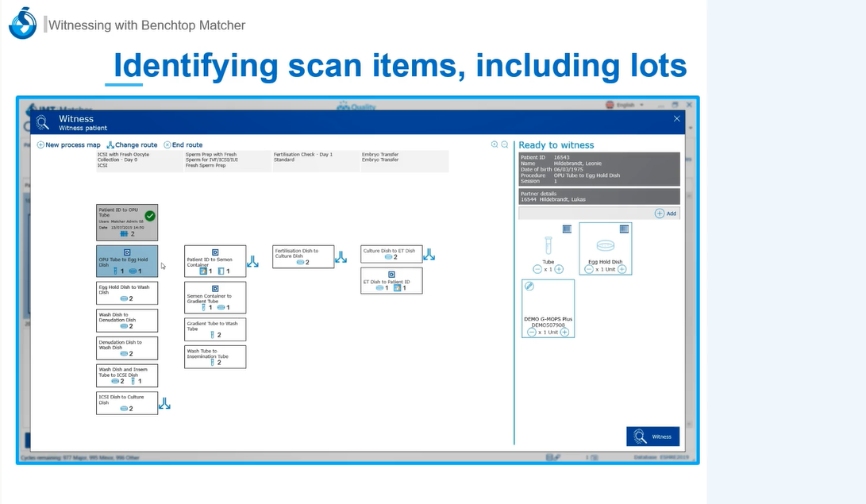
Task: Click the branch arrow beside Culture Dish to ET Dish
Action: (x=429, y=255)
